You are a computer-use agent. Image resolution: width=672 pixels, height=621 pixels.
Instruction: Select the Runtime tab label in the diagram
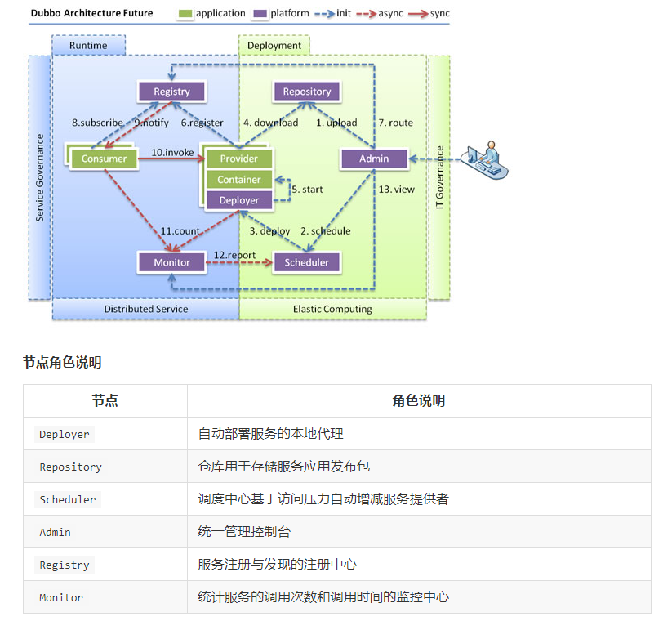click(x=88, y=46)
